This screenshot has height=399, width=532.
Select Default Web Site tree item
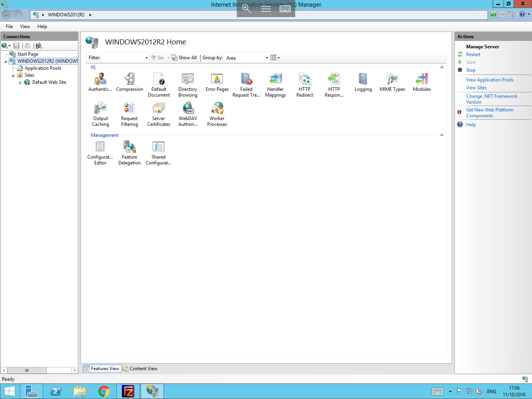[49, 82]
